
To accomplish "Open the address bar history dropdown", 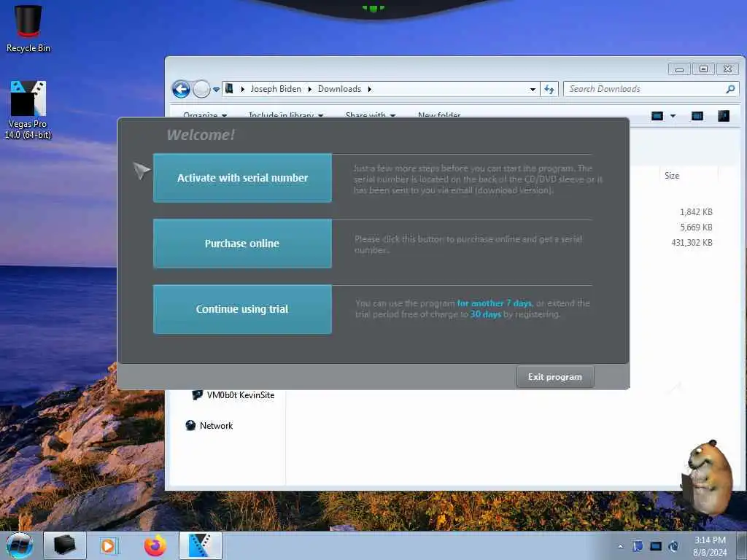I will coord(533,90).
